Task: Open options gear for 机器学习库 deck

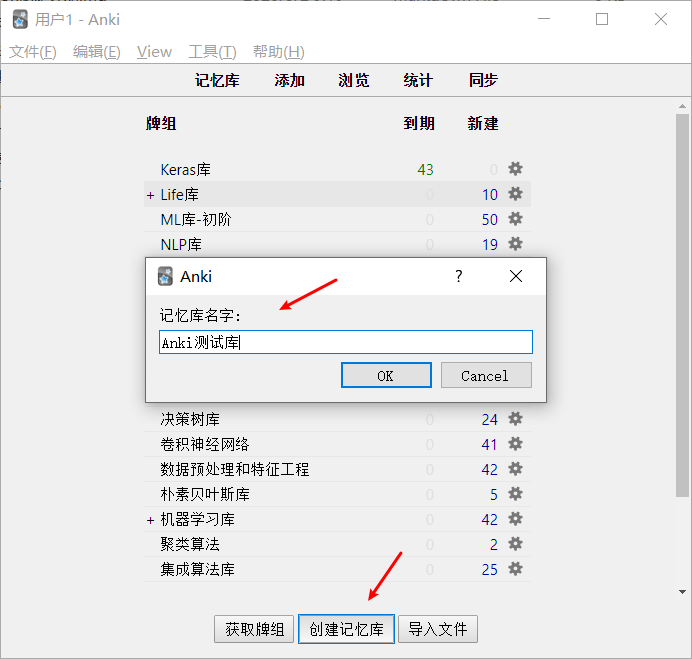Action: 515,519
